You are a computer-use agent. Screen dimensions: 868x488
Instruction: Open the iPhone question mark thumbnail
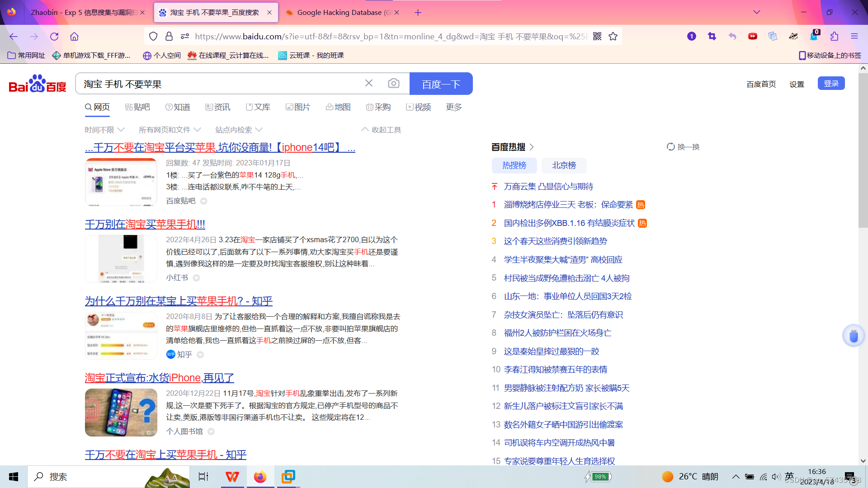(121, 413)
